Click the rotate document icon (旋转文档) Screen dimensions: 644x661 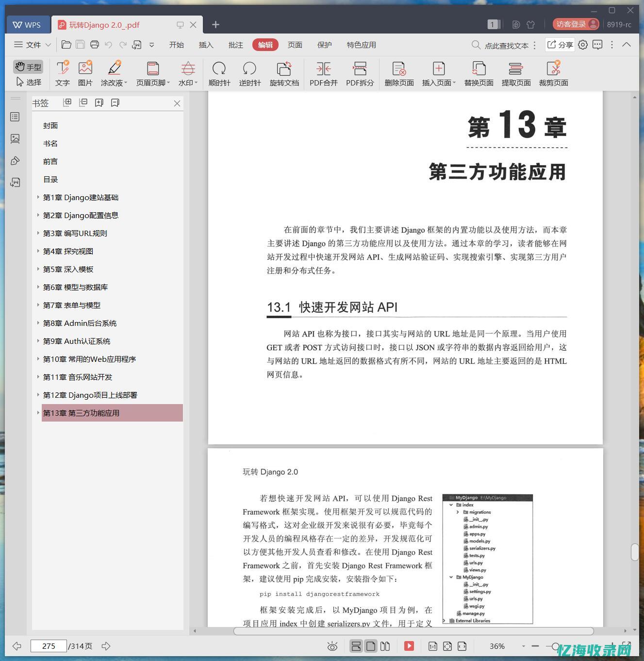click(x=284, y=68)
